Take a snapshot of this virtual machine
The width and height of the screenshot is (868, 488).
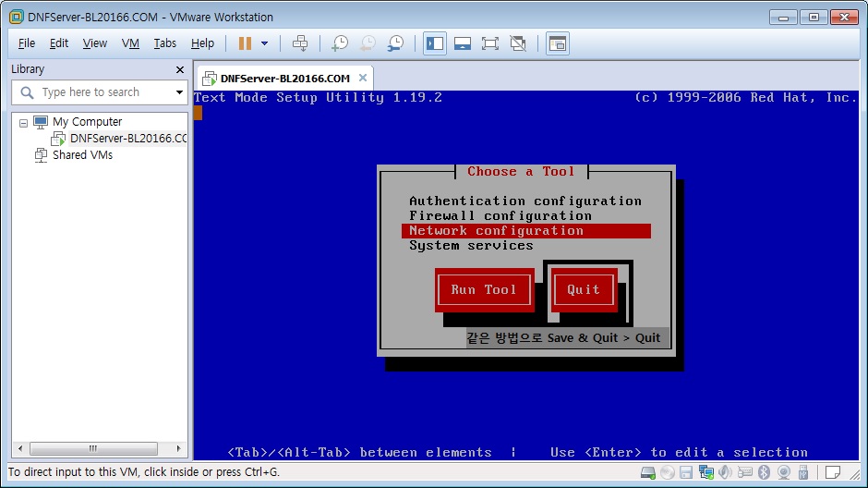pos(339,43)
